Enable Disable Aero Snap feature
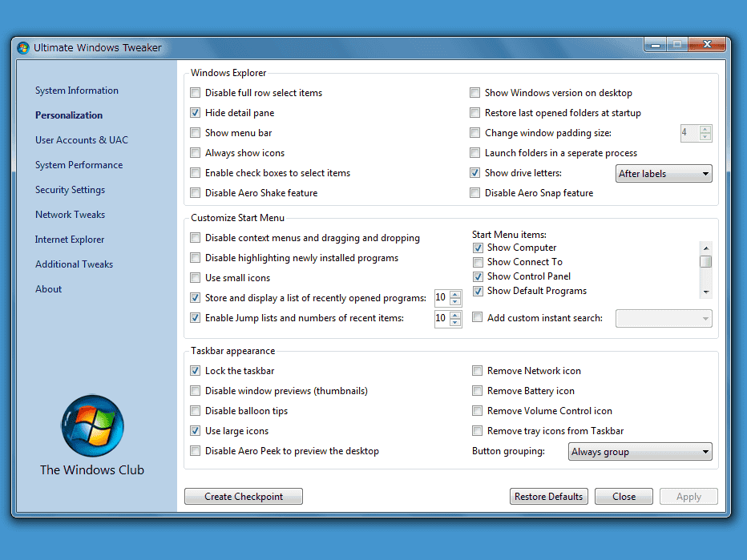This screenshot has height=560, width=747. click(x=474, y=193)
